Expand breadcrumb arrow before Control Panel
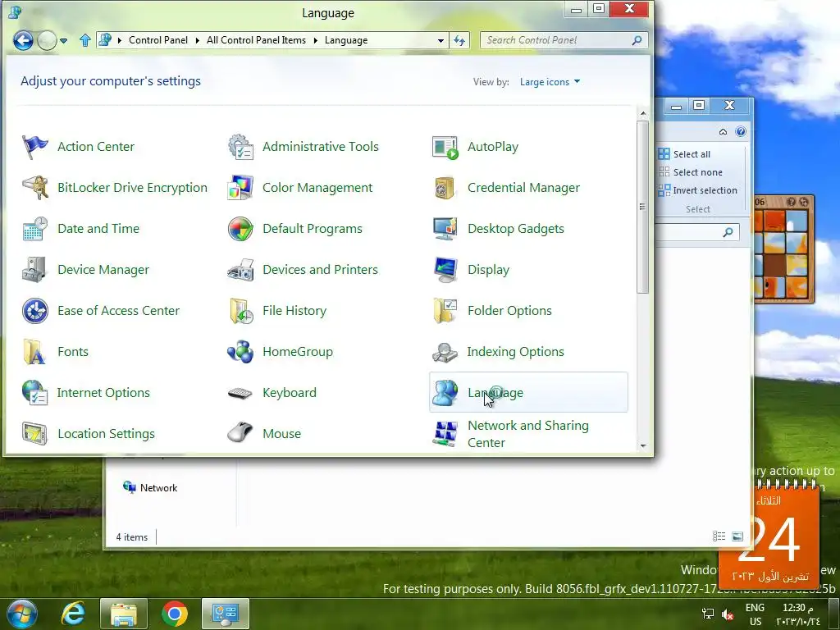This screenshot has height=630, width=840. click(x=119, y=41)
